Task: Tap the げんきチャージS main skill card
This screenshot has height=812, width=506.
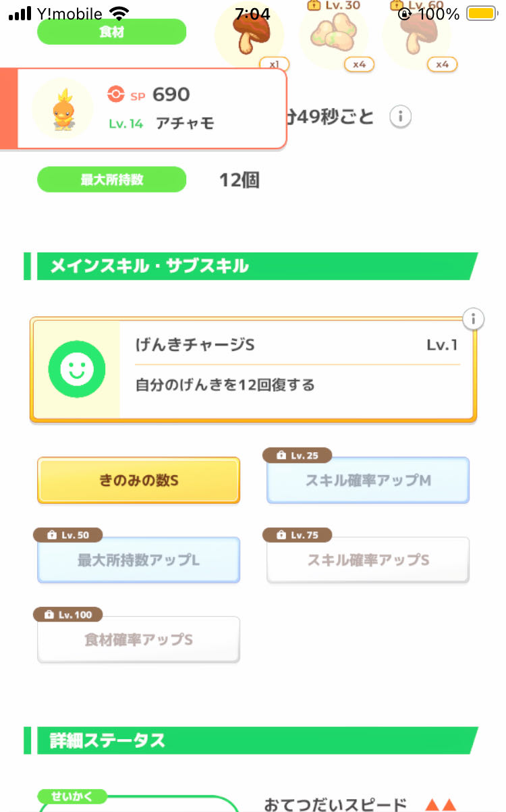Action: (x=297, y=370)
